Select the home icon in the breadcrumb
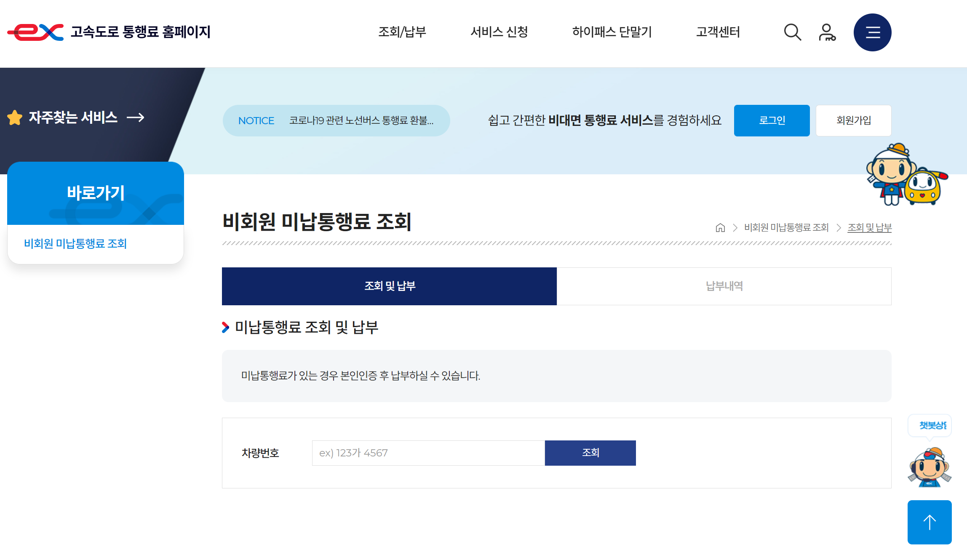Viewport: 967px width, 560px height. [720, 227]
